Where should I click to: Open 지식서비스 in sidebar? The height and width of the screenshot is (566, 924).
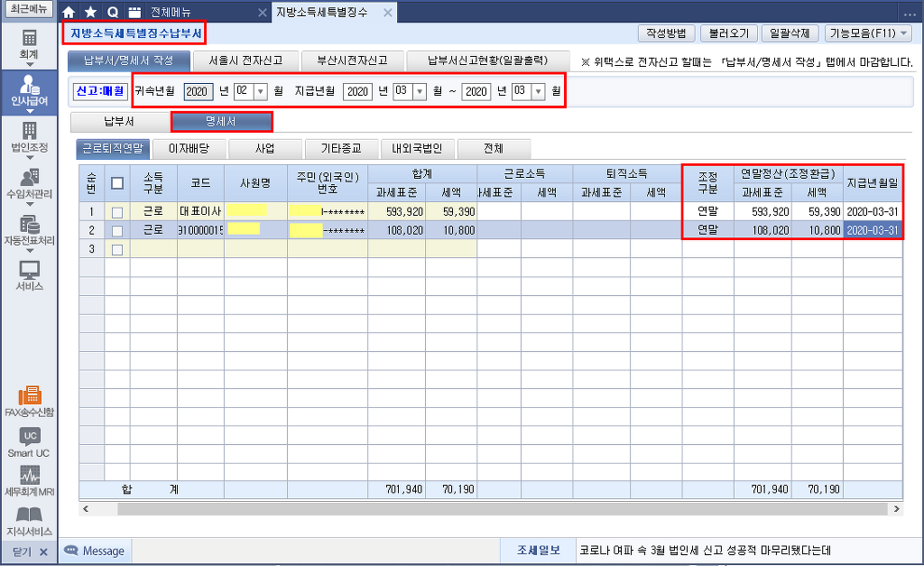pos(29,521)
